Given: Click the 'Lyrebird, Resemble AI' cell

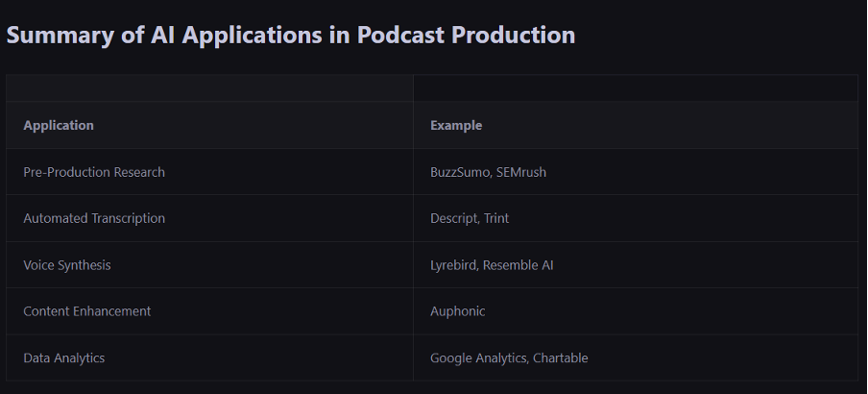Looking at the screenshot, I should 636,265.
